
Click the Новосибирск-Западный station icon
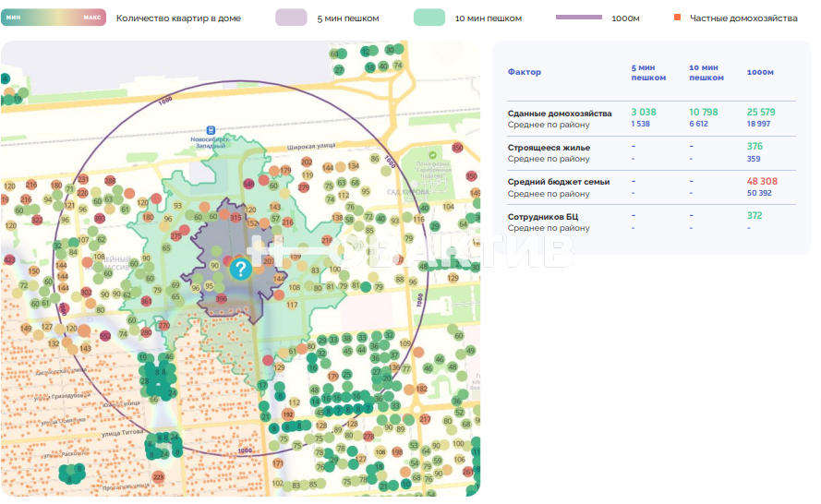click(212, 130)
